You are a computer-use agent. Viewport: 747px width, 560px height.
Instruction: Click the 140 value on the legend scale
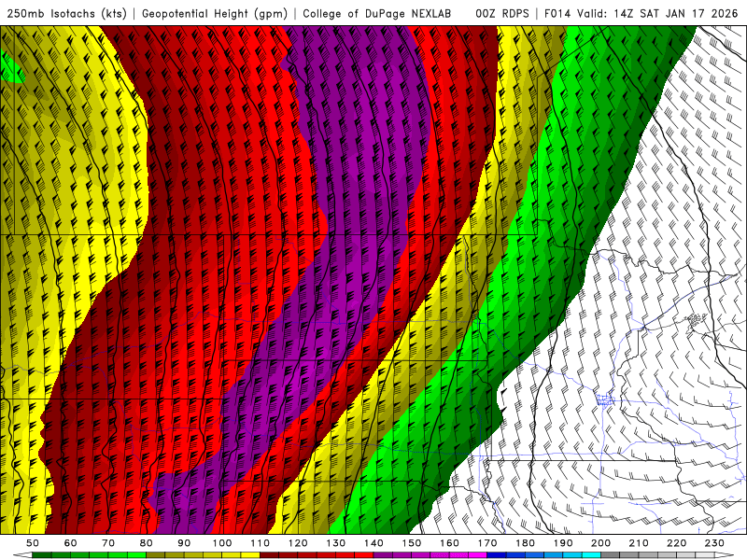pyautogui.click(x=374, y=543)
